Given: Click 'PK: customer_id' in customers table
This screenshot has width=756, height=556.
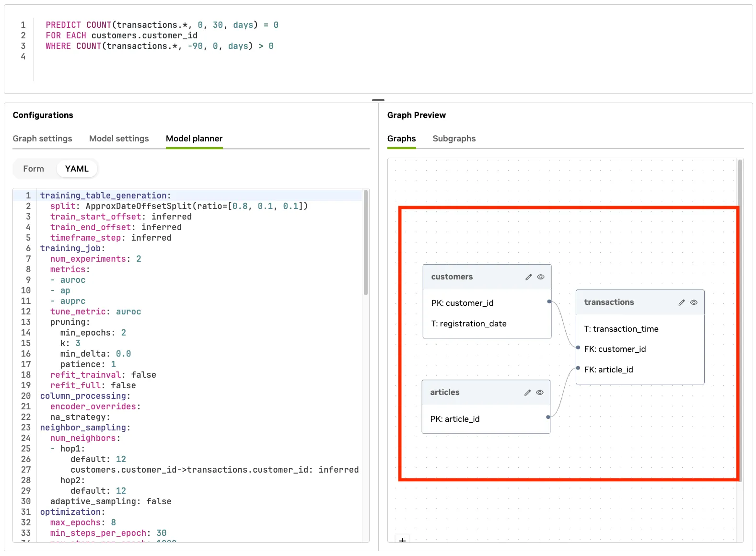Looking at the screenshot, I should [x=462, y=303].
